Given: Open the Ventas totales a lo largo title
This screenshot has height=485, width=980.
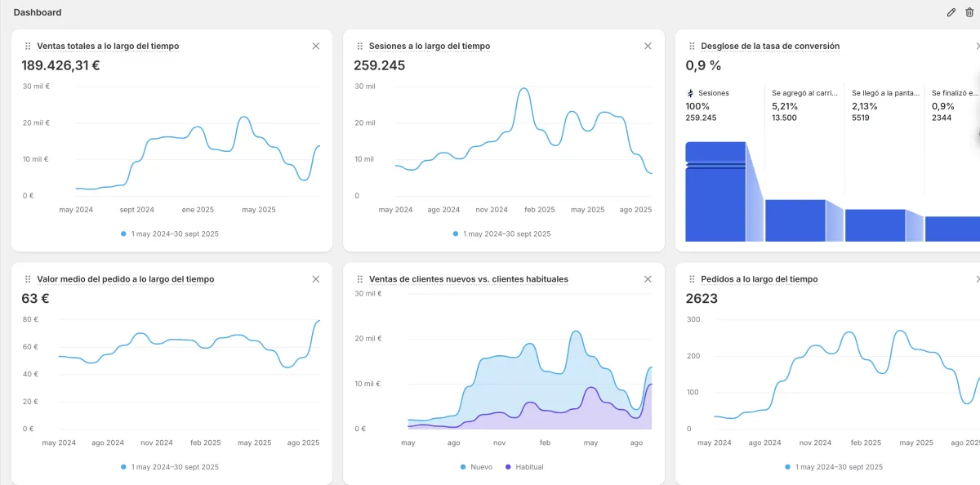Looking at the screenshot, I should click(108, 47).
